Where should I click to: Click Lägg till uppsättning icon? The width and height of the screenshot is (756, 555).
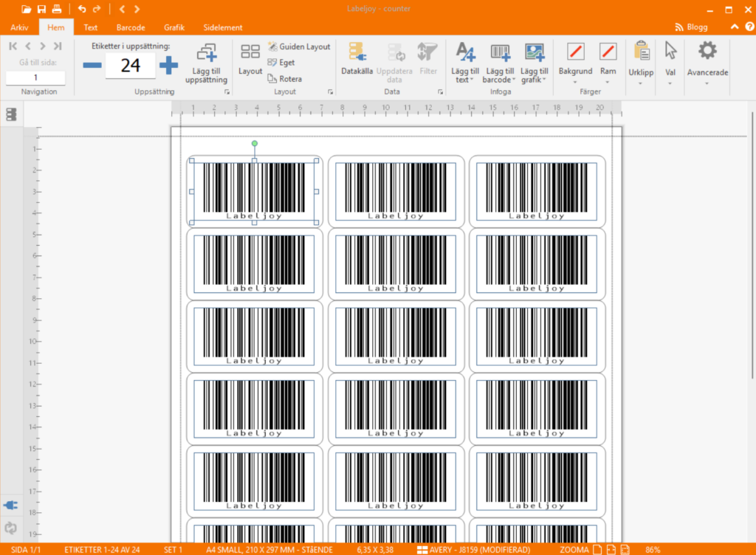point(206,53)
